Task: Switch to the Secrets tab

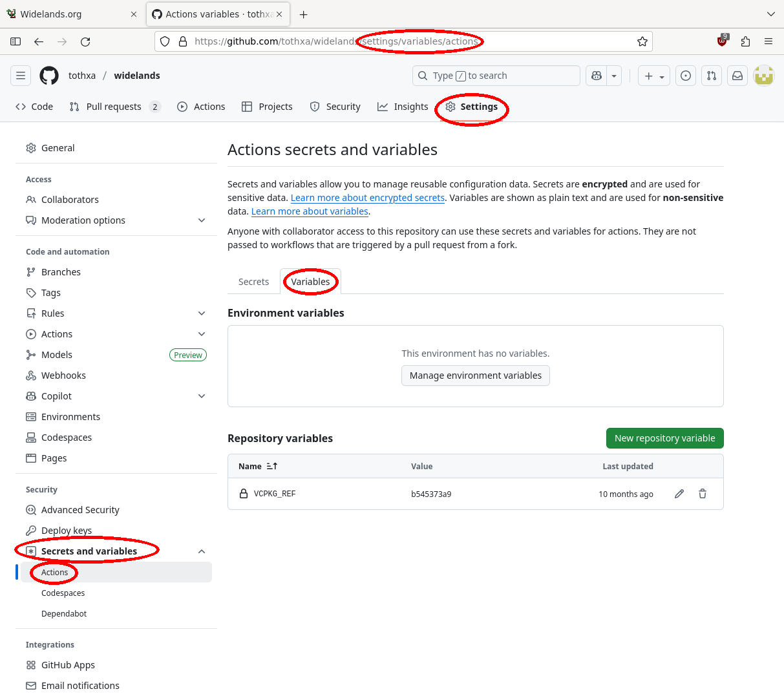Action: tap(253, 282)
